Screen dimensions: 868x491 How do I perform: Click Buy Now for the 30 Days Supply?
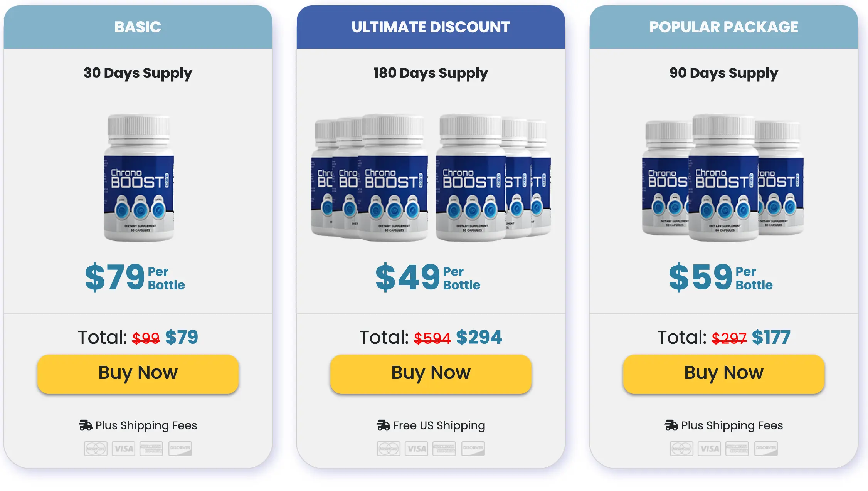tap(137, 373)
